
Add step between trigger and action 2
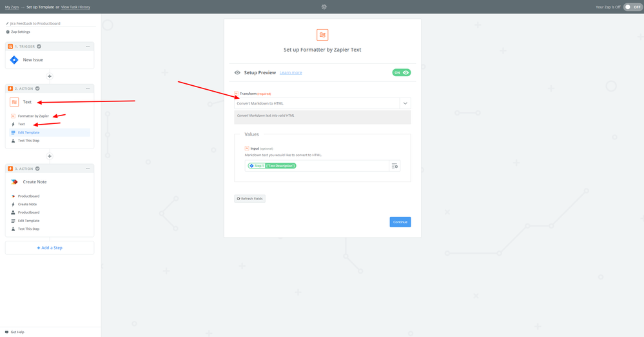(x=50, y=76)
